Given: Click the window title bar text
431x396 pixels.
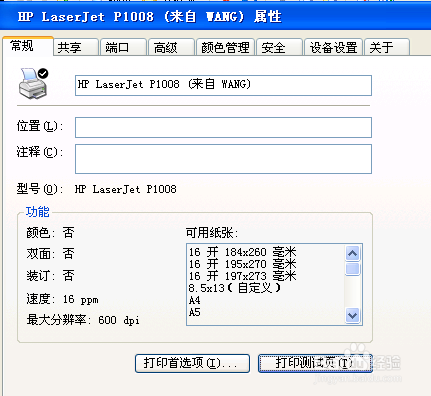Looking at the screenshot, I should click(x=150, y=16).
